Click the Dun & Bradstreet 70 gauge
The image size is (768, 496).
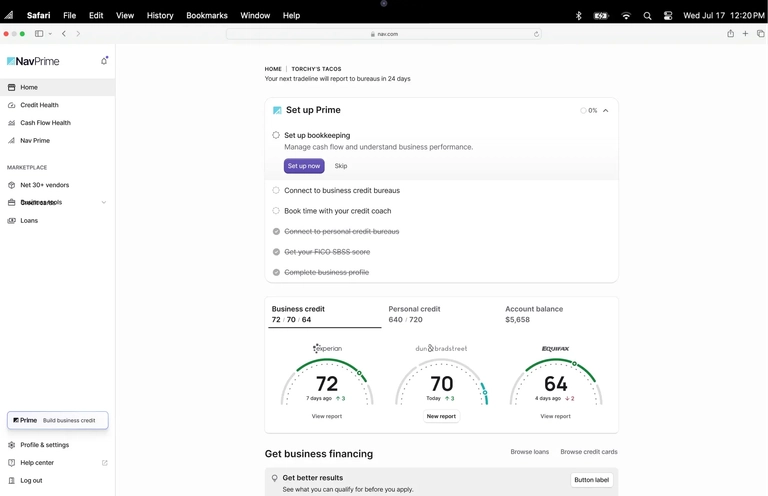[x=441, y=382]
